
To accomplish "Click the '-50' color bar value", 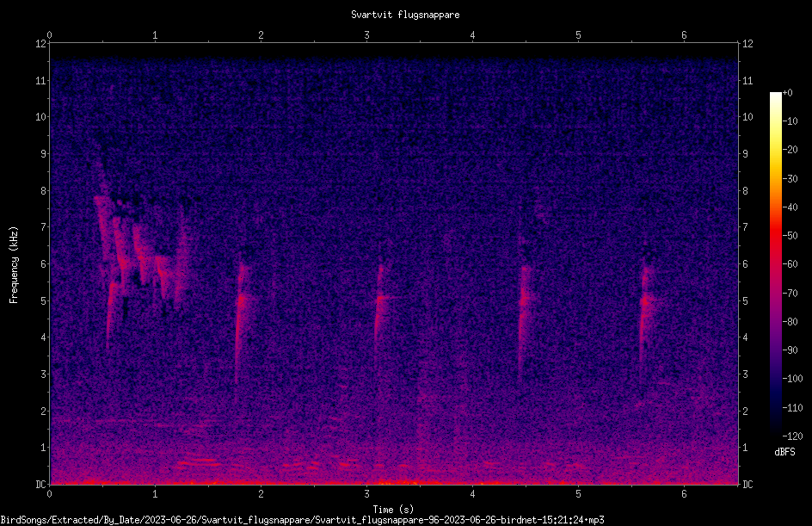I will pyautogui.click(x=790, y=236).
